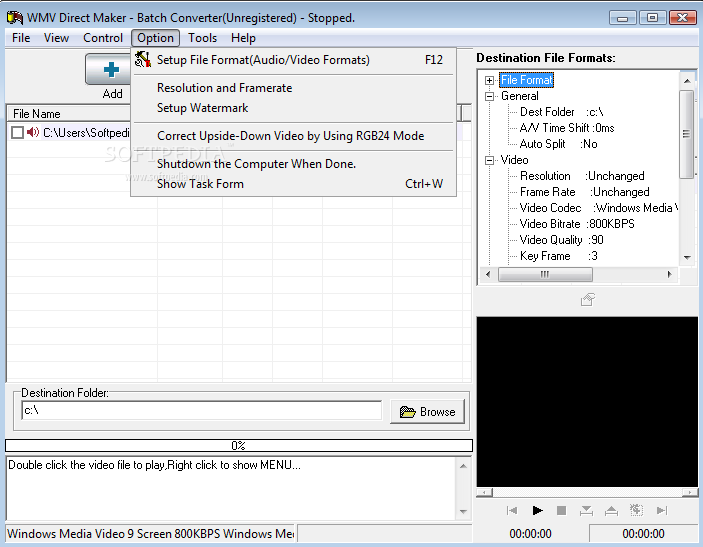Select the Auto Split :No entry
This screenshot has height=547, width=703.
558,144
